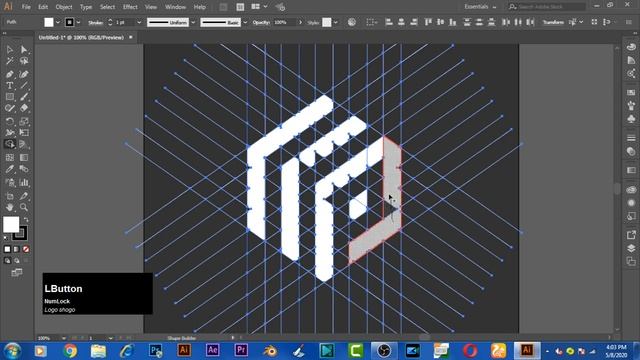The height and width of the screenshot is (360, 640).
Task: Select the Shape Builder tool
Action: (9, 144)
